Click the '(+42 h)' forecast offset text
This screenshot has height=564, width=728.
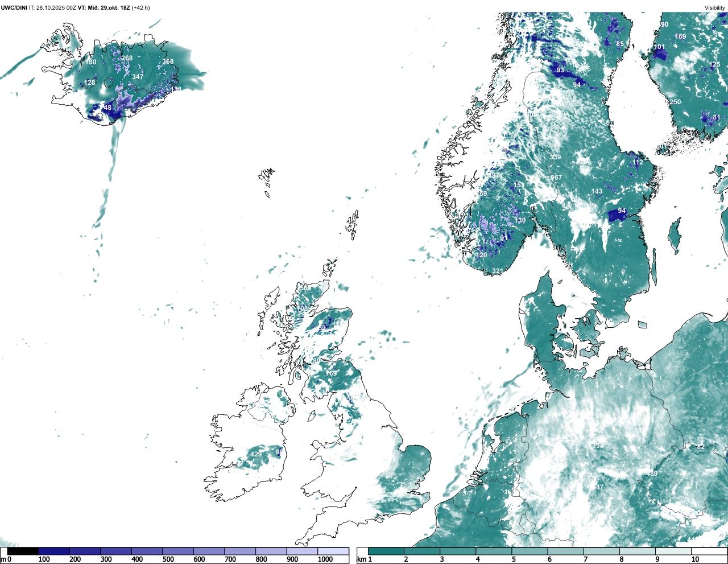tap(140, 8)
